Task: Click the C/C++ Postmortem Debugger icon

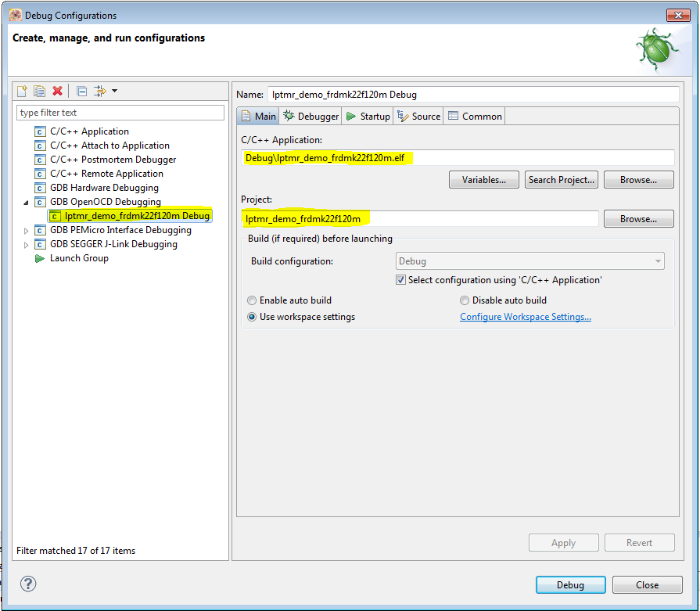Action: tap(40, 160)
